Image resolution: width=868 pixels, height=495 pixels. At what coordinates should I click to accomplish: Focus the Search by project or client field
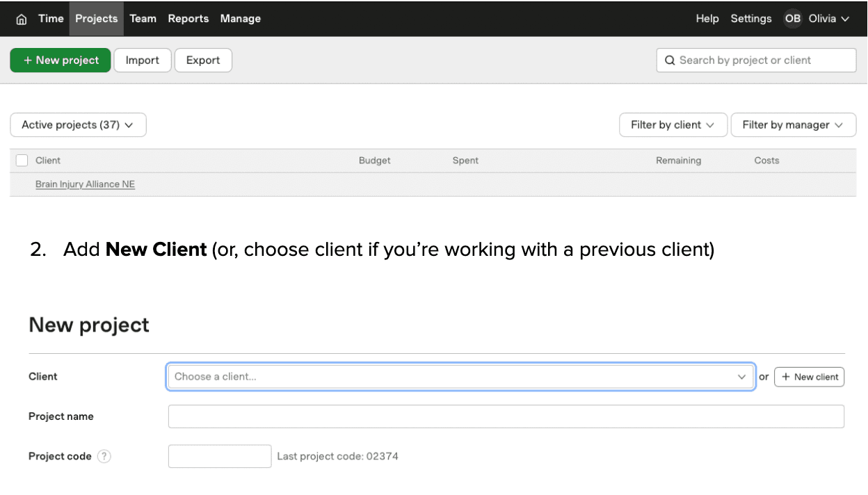(757, 60)
